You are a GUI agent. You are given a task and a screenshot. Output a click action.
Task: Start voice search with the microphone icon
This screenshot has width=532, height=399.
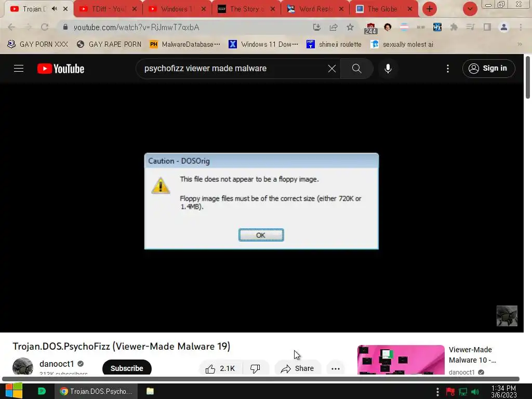pyautogui.click(x=388, y=69)
